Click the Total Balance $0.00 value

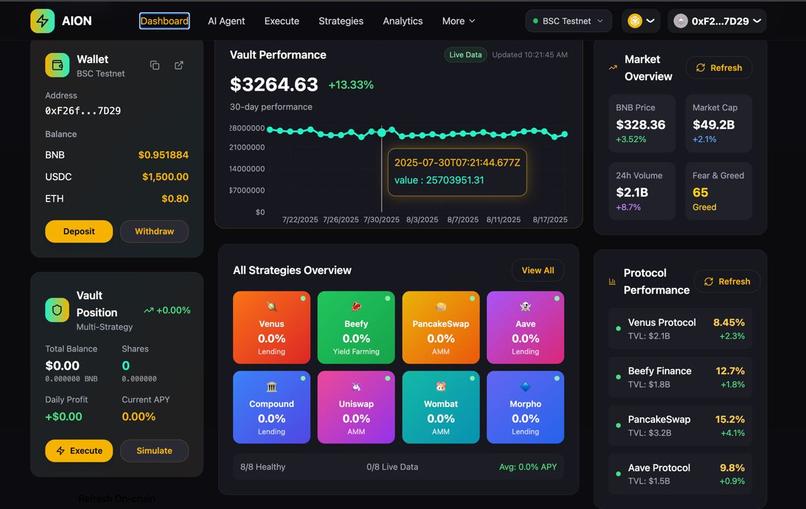click(x=62, y=366)
